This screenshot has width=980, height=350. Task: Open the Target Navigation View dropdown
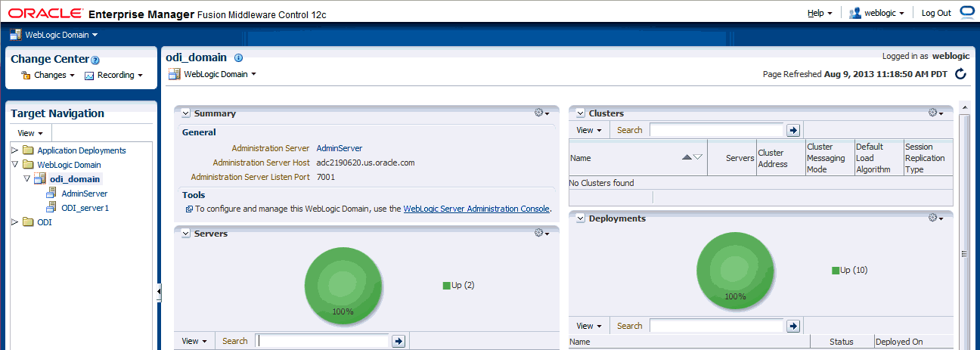(x=30, y=133)
